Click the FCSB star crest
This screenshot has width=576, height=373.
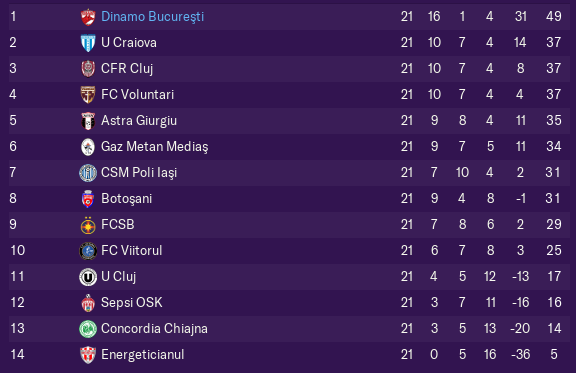click(x=88, y=225)
